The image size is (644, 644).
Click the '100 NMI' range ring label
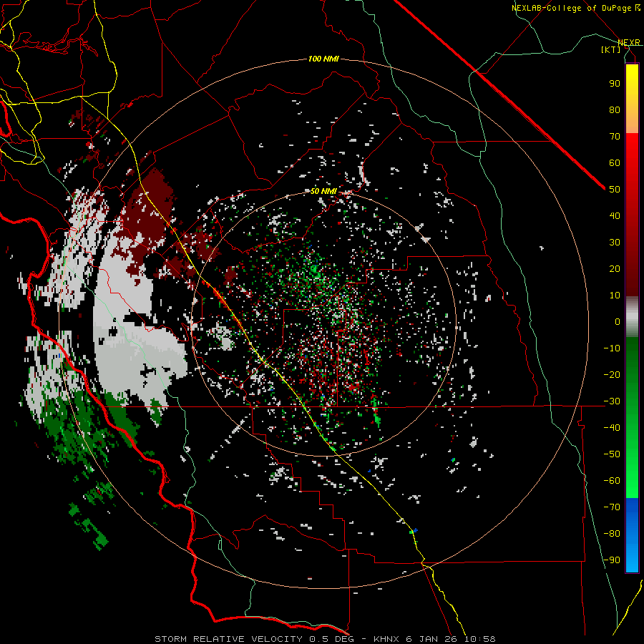[x=323, y=59]
